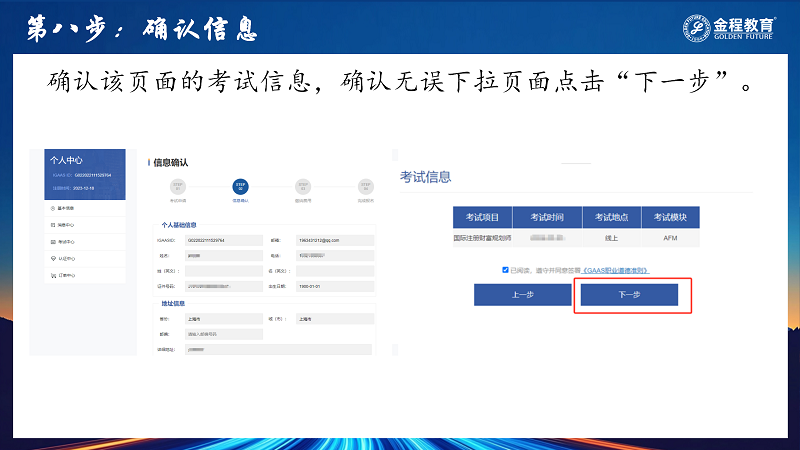Click the detailed address field at the bottom
The width and height of the screenshot is (800, 450).
(278, 349)
